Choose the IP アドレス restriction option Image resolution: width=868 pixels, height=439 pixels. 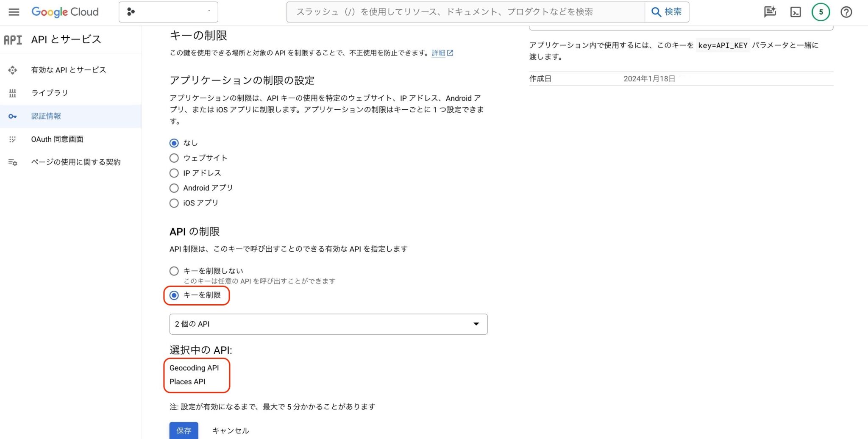(x=174, y=173)
